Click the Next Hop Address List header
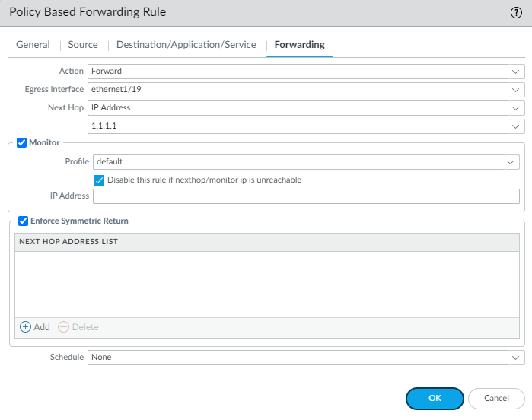 pyautogui.click(x=266, y=242)
